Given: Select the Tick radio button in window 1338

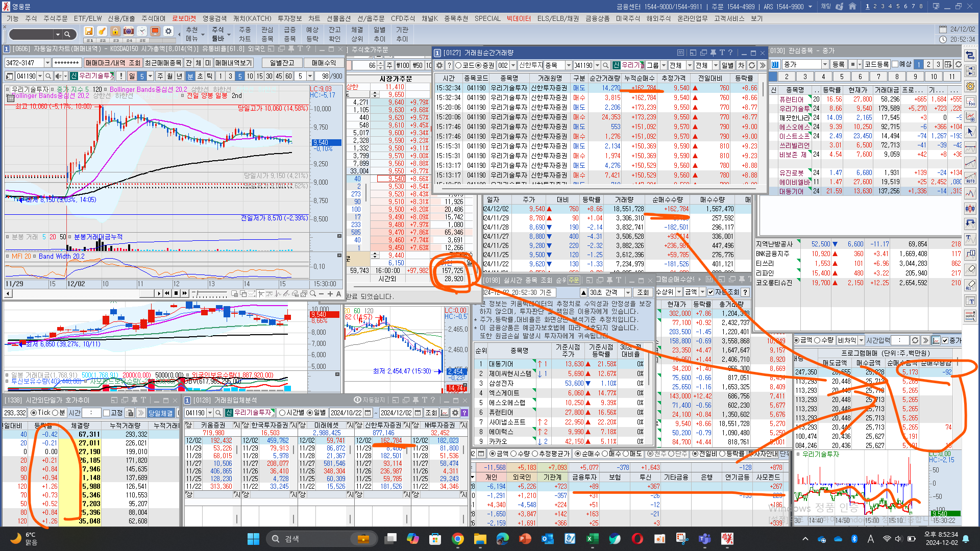Looking at the screenshot, I should pos(34,413).
